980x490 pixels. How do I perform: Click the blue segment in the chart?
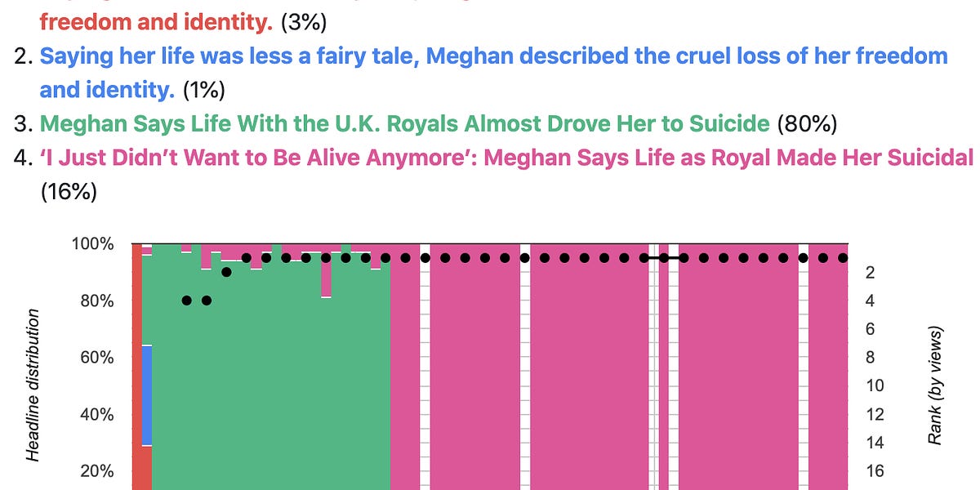click(x=147, y=395)
